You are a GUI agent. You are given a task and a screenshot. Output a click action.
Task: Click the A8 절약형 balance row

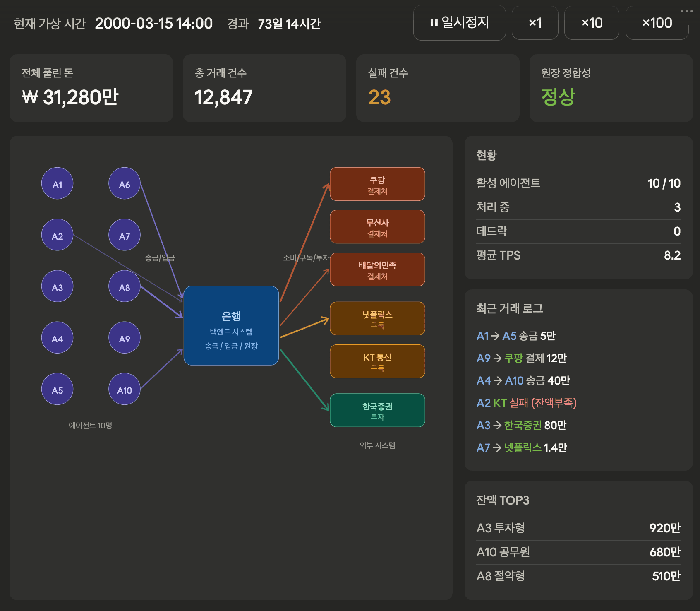pyautogui.click(x=578, y=576)
